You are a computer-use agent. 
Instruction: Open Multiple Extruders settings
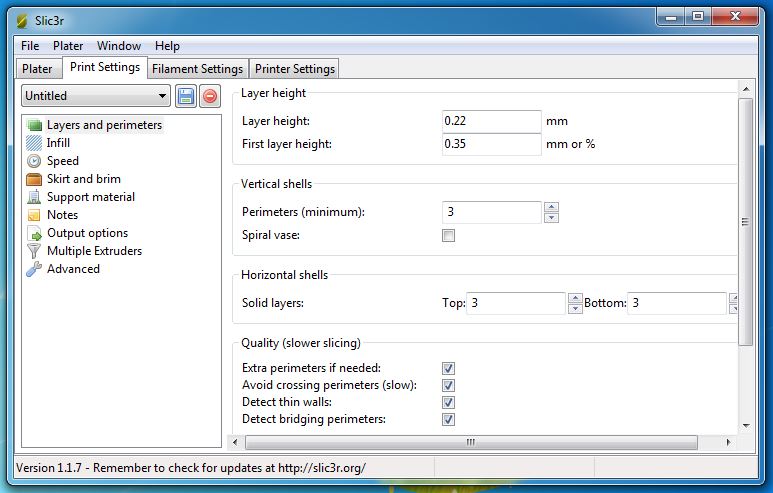(94, 251)
